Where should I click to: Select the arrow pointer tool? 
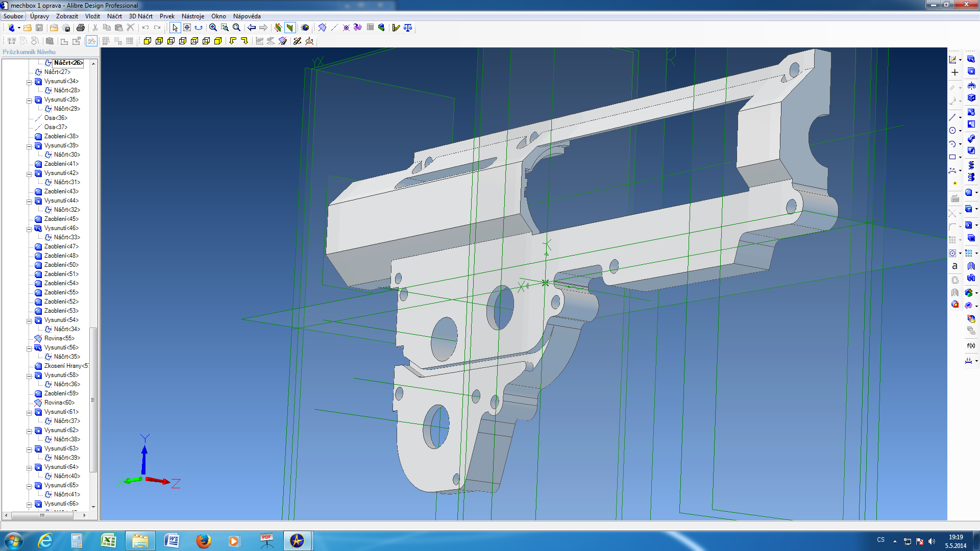coord(175,28)
